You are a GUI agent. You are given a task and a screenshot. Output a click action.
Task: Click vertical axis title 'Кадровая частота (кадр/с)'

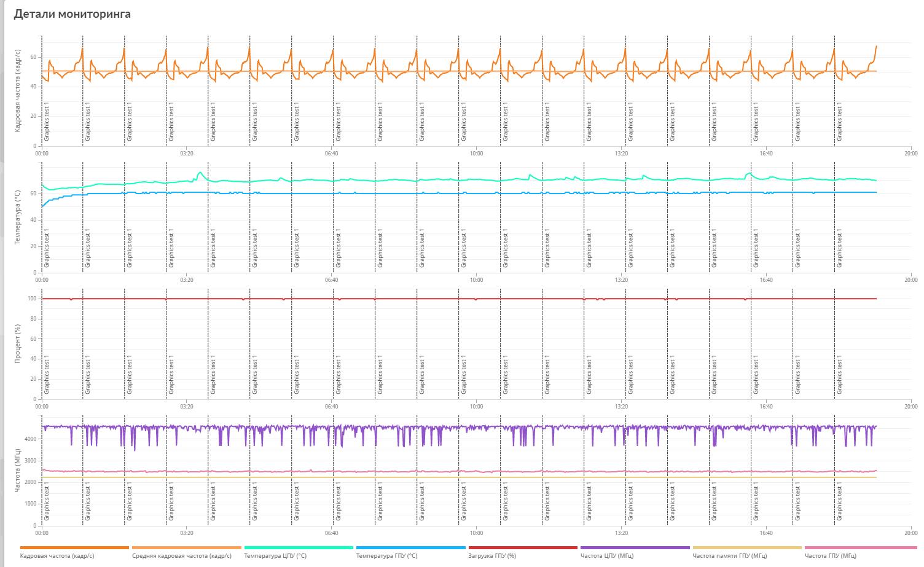[x=18, y=91]
